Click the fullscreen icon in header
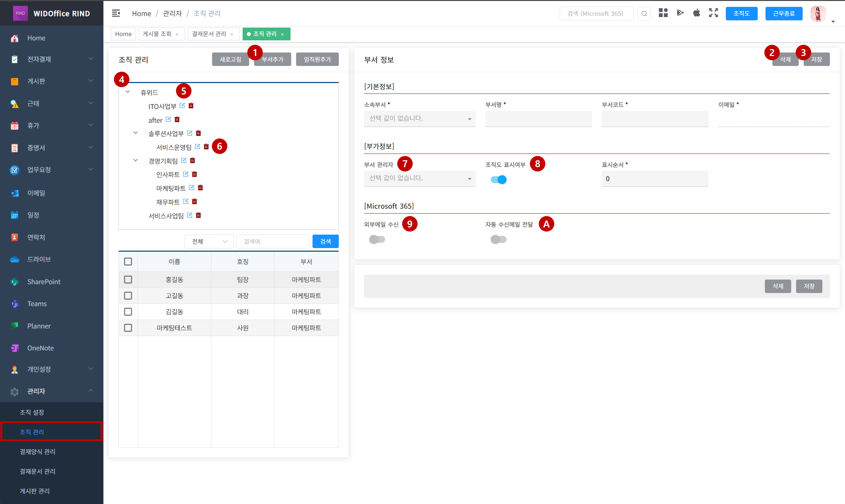This screenshot has width=845, height=504. pos(713,13)
